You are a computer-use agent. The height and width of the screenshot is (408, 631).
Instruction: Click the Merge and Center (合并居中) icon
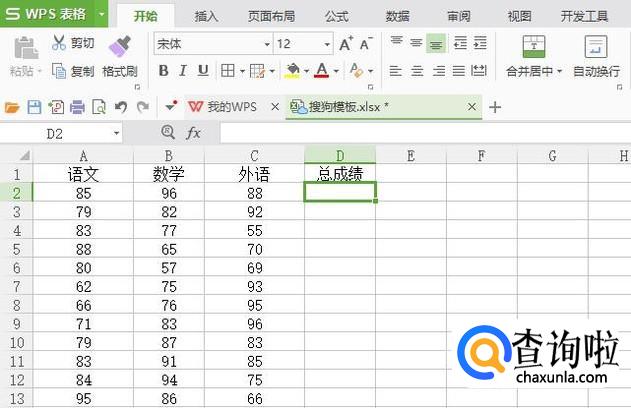[x=534, y=46]
